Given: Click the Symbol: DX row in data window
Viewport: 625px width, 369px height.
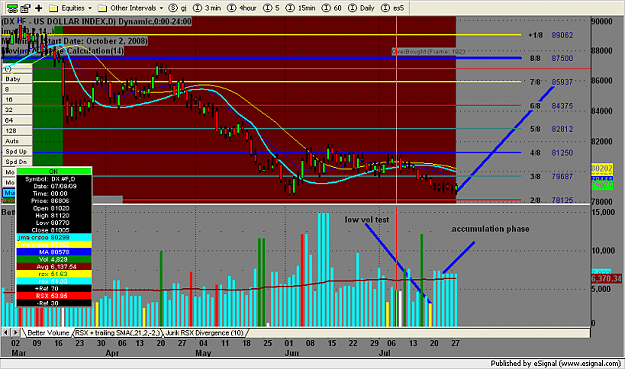Looking at the screenshot, I should coord(54,179).
